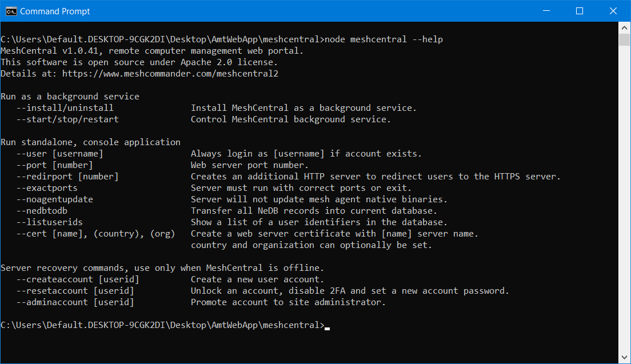Close the Command Prompt window
Image resolution: width=631 pixels, height=364 pixels.
click(x=613, y=11)
